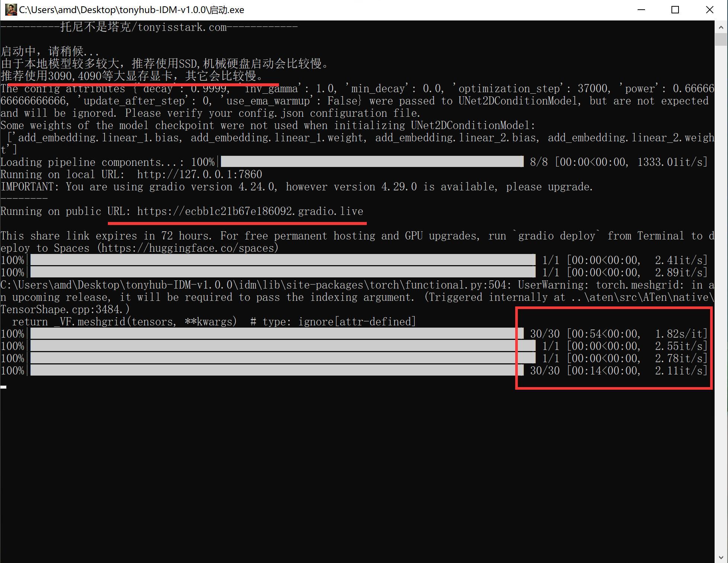Click the scrollbar down arrow

coord(721,557)
